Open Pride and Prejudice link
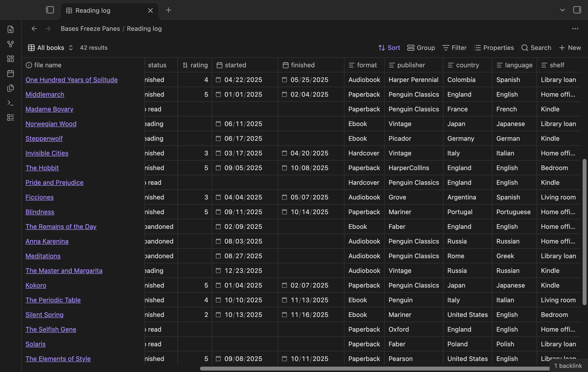Image resolution: width=588 pixels, height=372 pixels. pyautogui.click(x=54, y=183)
